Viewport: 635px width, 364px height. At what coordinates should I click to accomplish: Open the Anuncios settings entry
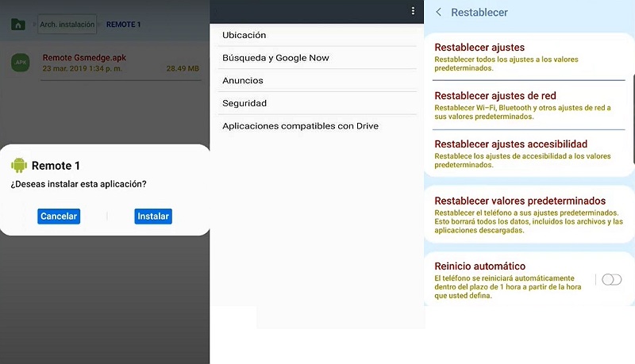click(x=242, y=81)
